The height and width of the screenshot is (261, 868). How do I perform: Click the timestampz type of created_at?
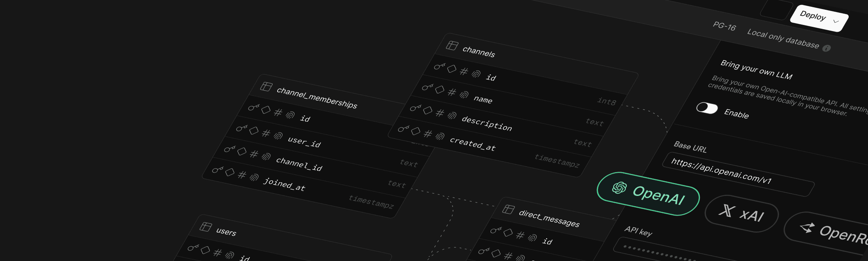click(x=557, y=161)
